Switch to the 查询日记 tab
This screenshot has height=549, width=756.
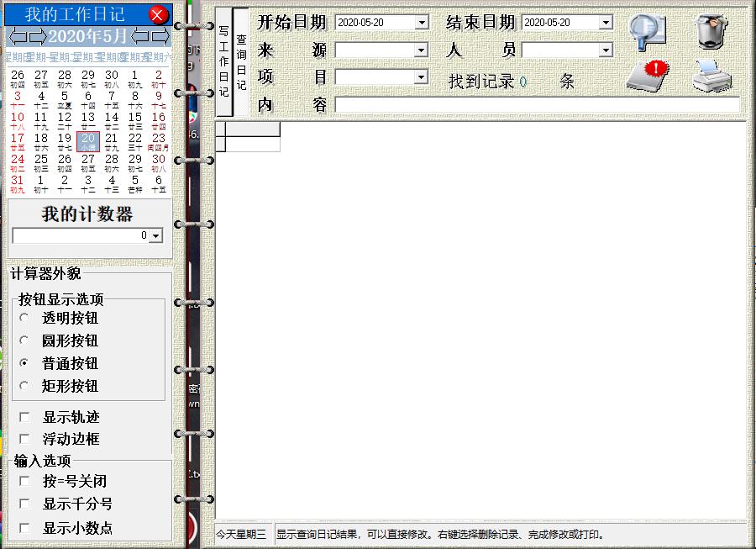[241, 63]
